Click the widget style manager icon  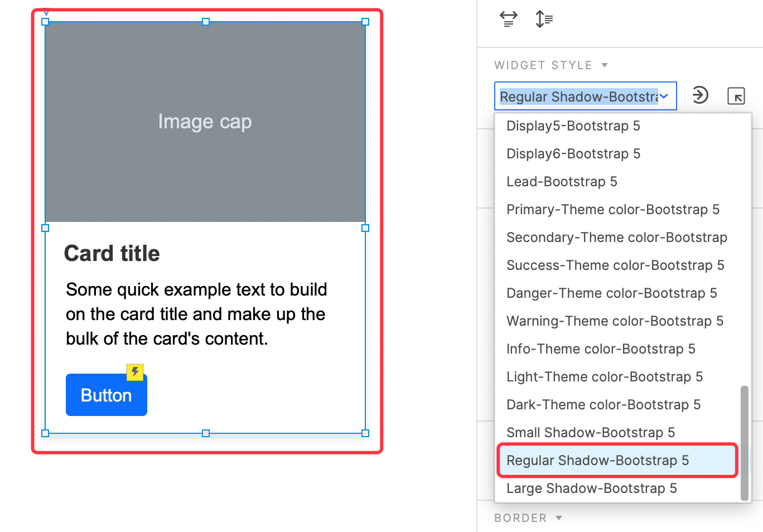(x=736, y=96)
